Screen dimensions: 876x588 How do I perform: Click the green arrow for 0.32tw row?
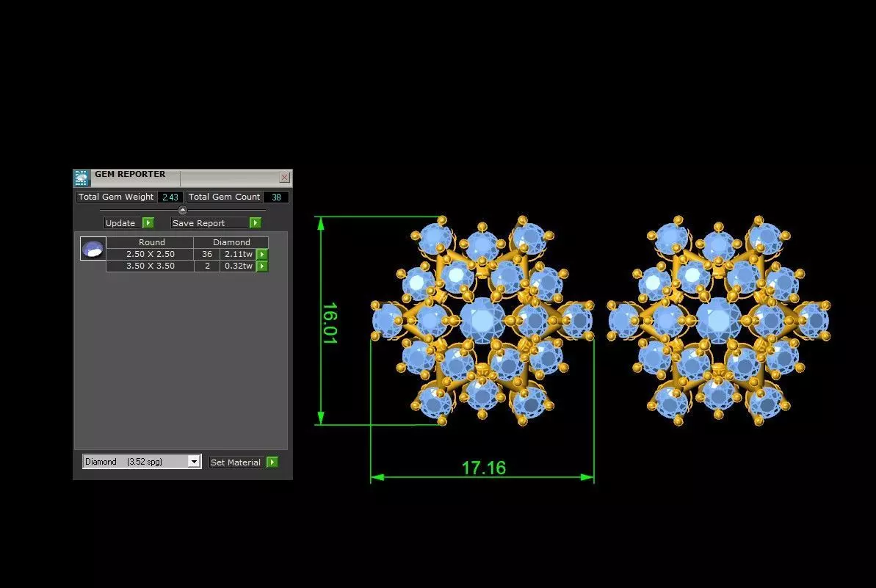(262, 266)
